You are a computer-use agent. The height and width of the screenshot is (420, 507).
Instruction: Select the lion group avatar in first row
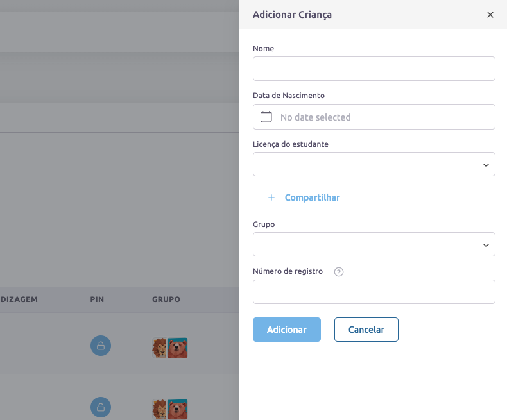coord(159,348)
